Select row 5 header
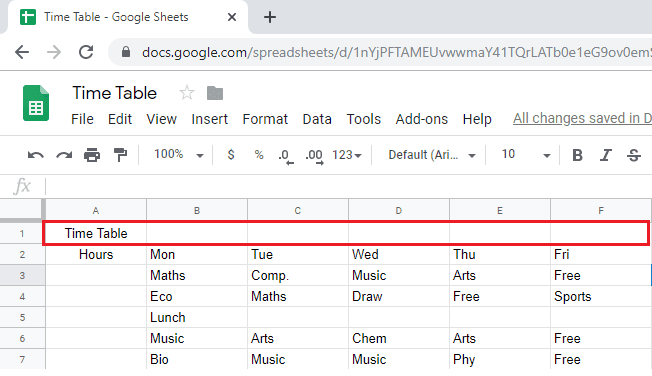 [22, 317]
